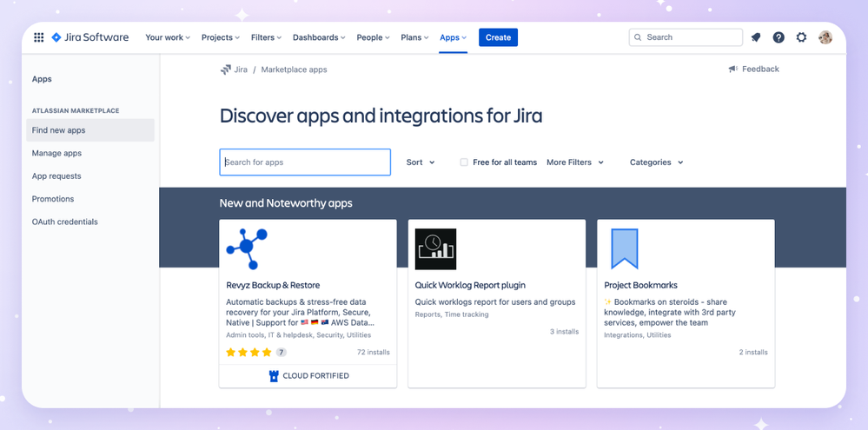Image resolution: width=868 pixels, height=430 pixels.
Task: Click the Automatic backups description text
Action: (301, 312)
